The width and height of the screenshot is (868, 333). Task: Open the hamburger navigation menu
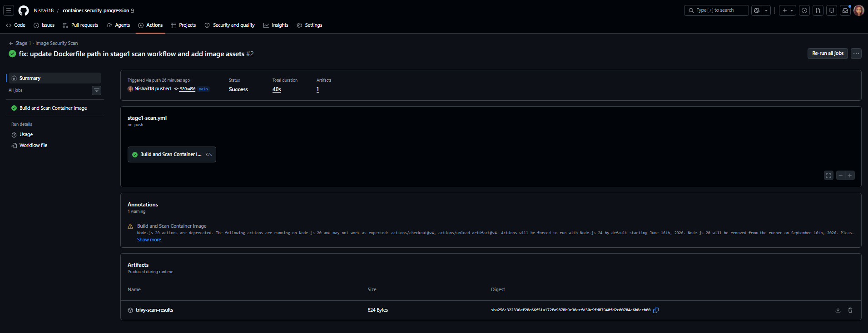click(x=9, y=10)
